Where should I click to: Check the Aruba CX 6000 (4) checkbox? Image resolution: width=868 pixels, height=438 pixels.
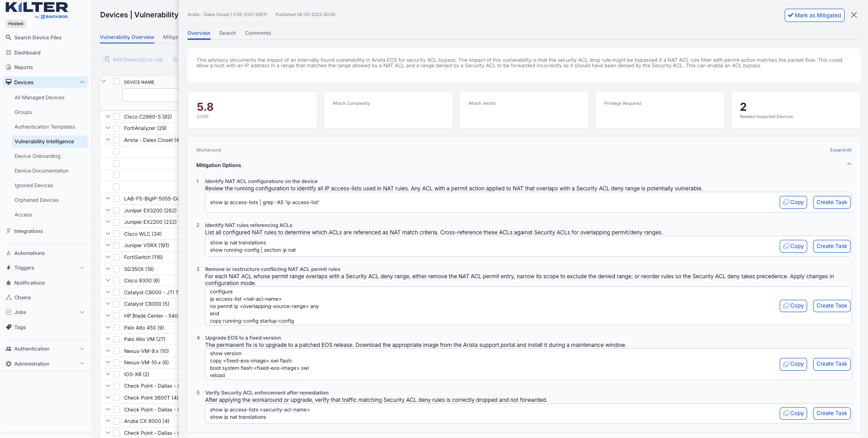pyautogui.click(x=116, y=421)
